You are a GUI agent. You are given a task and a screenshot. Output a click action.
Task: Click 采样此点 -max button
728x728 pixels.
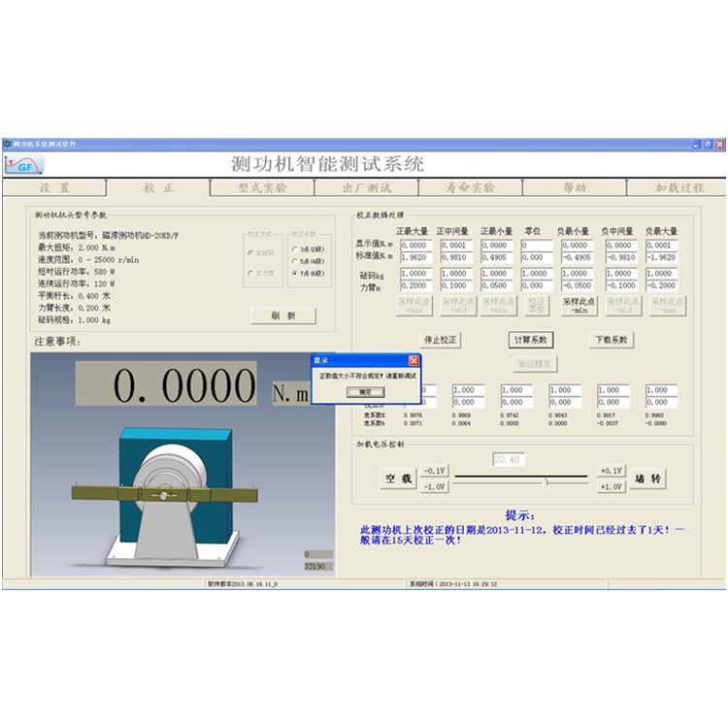(x=668, y=306)
